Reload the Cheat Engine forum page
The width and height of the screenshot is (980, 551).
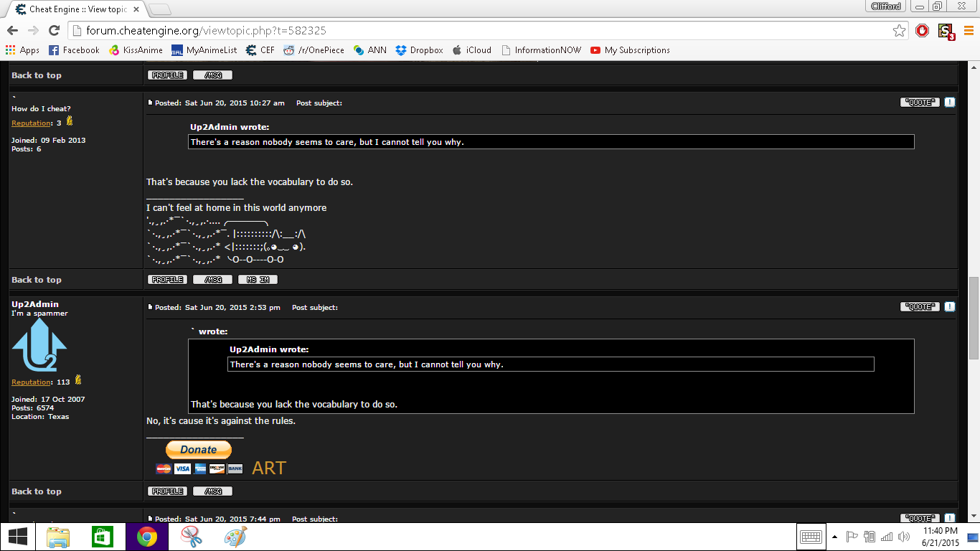tap(54, 31)
